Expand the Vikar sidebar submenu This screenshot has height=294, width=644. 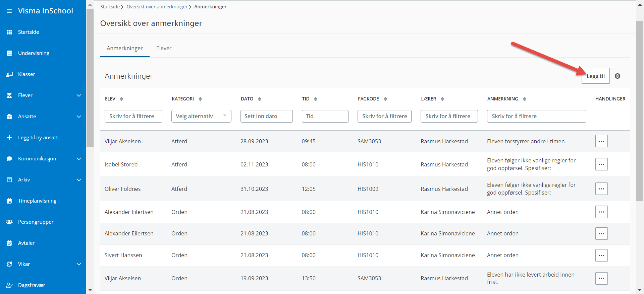click(x=79, y=264)
